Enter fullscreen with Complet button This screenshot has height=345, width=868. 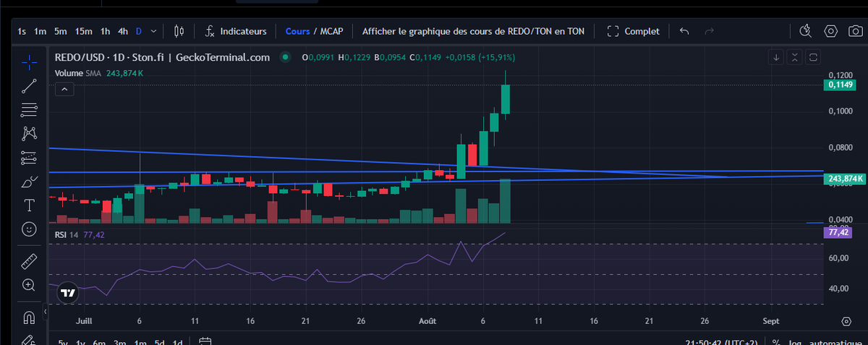click(634, 31)
